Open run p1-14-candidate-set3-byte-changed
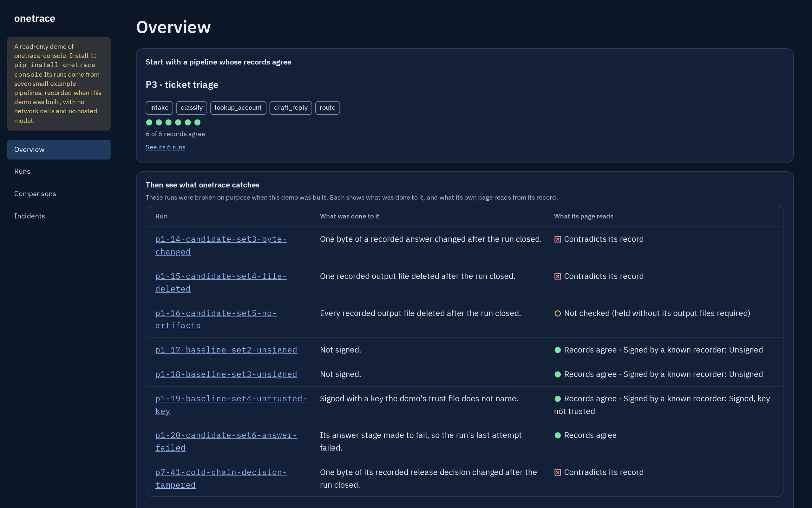This screenshot has width=812, height=508. [221, 245]
